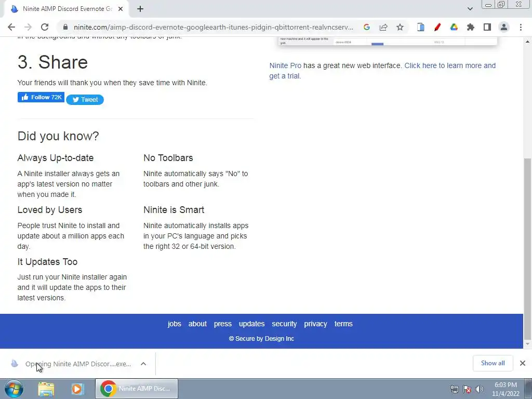Open the red pen extension
This screenshot has width=532, height=399.
point(437,27)
